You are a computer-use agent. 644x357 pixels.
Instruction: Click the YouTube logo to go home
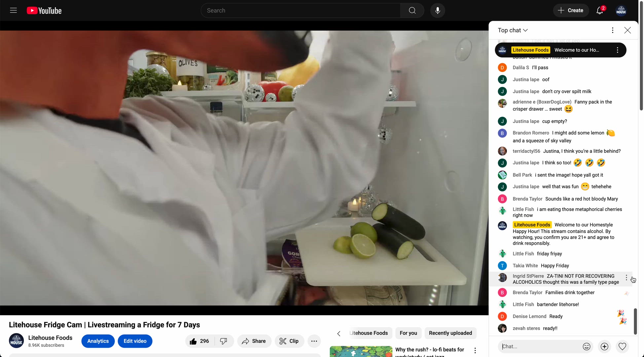click(44, 10)
